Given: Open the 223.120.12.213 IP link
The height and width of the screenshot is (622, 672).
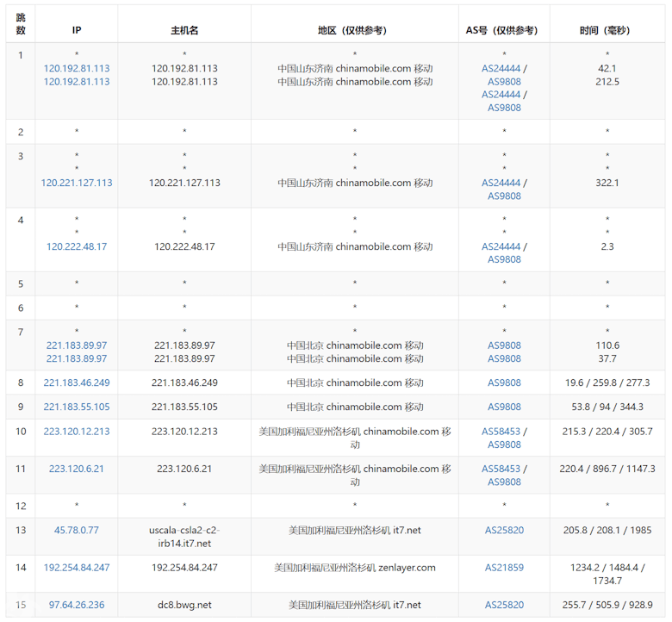Looking at the screenshot, I should [x=77, y=432].
